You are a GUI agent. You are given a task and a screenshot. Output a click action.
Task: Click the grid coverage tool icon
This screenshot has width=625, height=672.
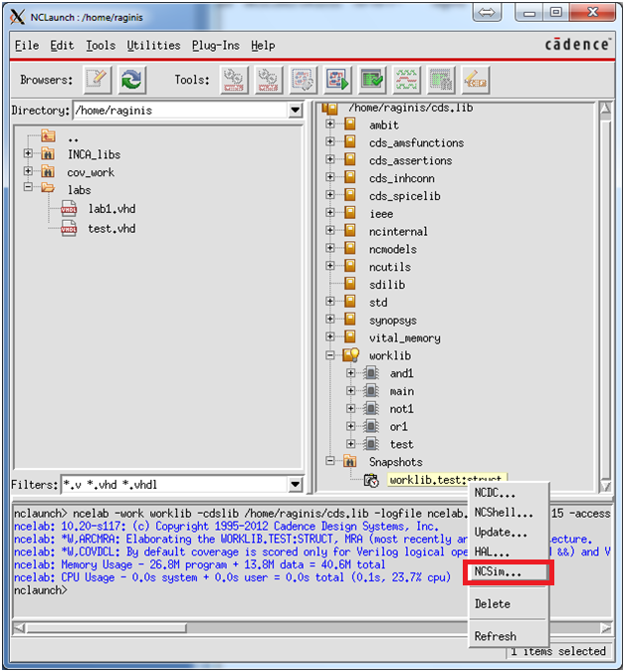click(x=441, y=80)
